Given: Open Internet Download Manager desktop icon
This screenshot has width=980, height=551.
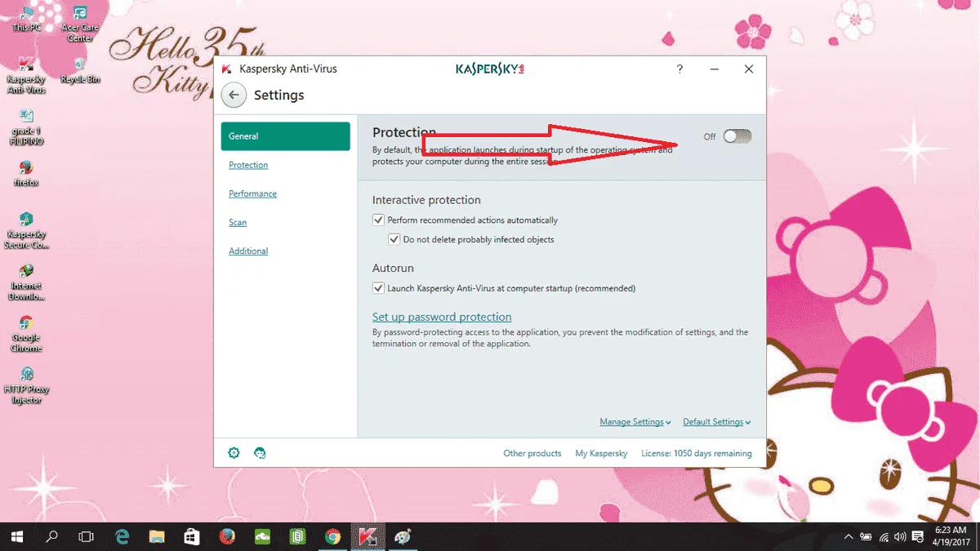Looking at the screenshot, I should pos(26,282).
